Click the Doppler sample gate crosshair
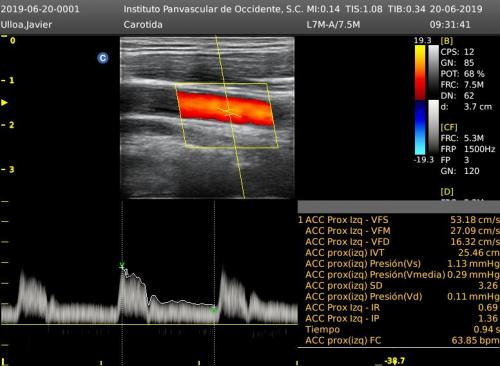Image resolution: width=500 pixels, height=366 pixels. [230, 112]
